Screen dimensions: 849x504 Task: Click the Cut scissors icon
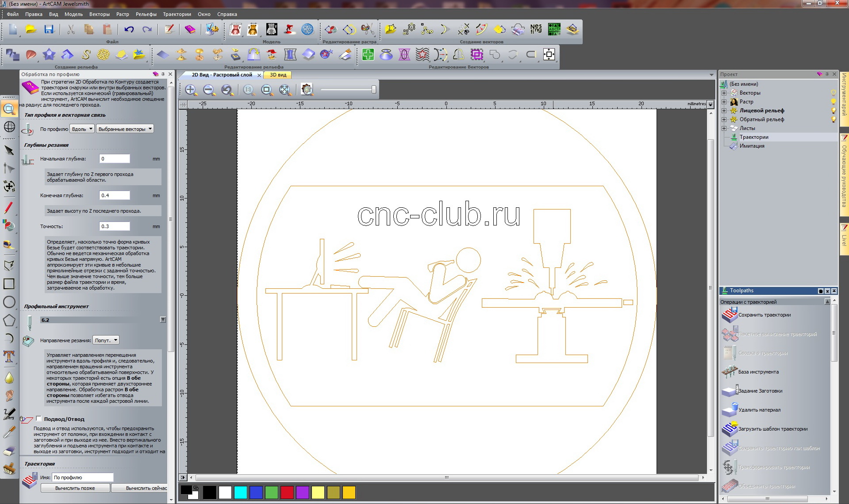pyautogui.click(x=70, y=30)
